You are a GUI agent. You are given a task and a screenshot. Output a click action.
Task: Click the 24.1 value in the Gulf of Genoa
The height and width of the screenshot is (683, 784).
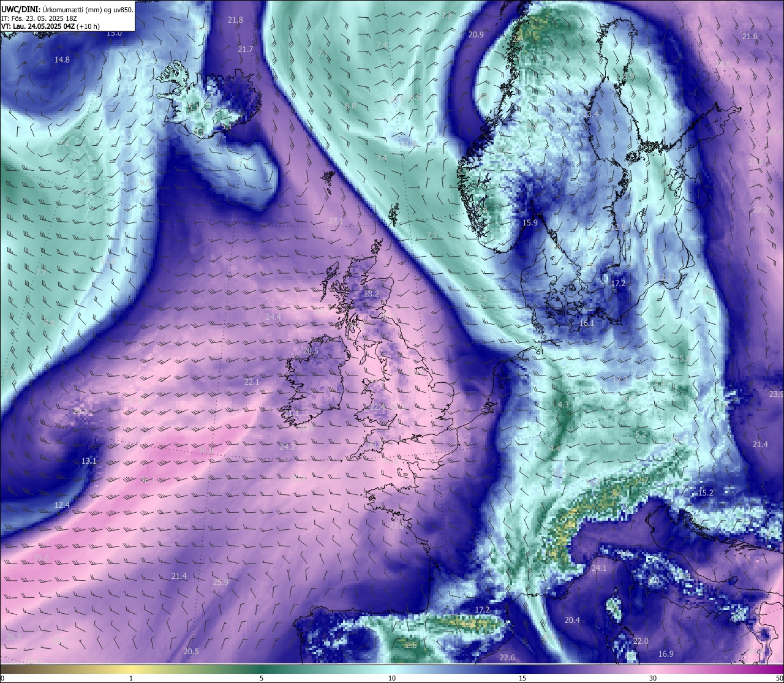coord(598,569)
